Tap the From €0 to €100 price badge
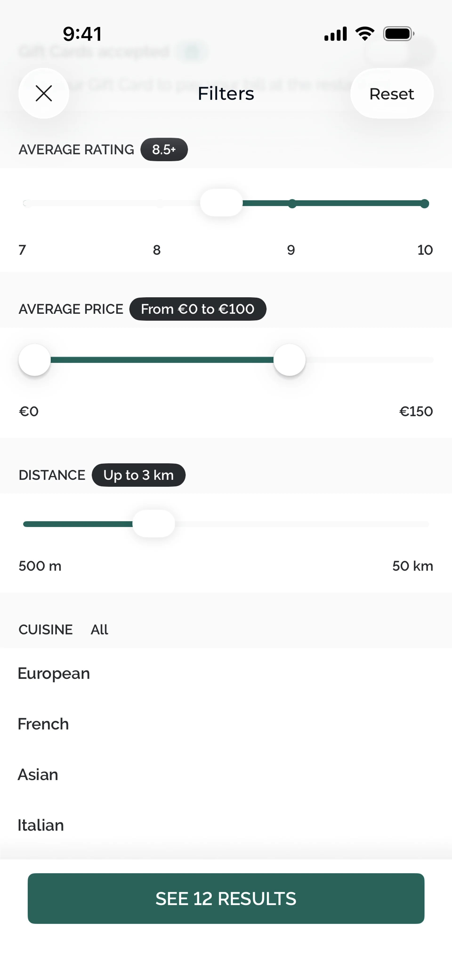The image size is (452, 980). [198, 309]
